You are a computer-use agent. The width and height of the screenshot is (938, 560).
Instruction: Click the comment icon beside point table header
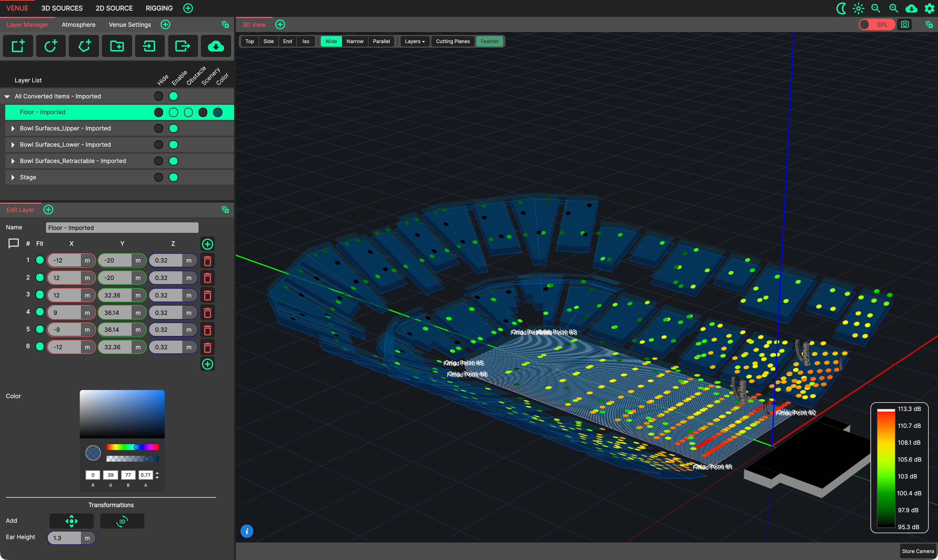click(14, 244)
